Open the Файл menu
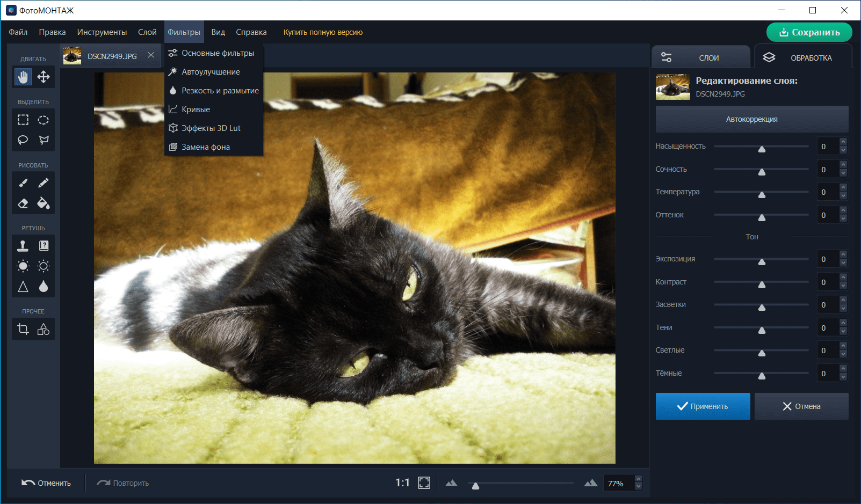Viewport: 861px width, 504px height. tap(18, 32)
